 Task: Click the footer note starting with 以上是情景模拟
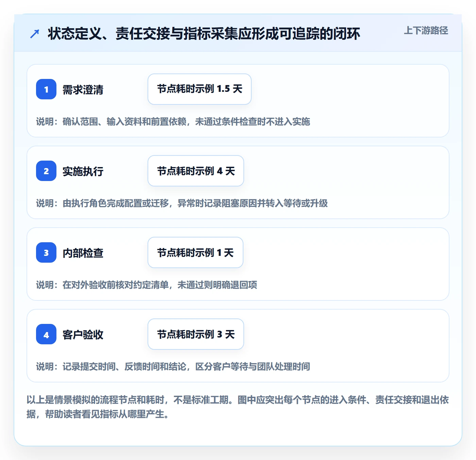click(238, 407)
